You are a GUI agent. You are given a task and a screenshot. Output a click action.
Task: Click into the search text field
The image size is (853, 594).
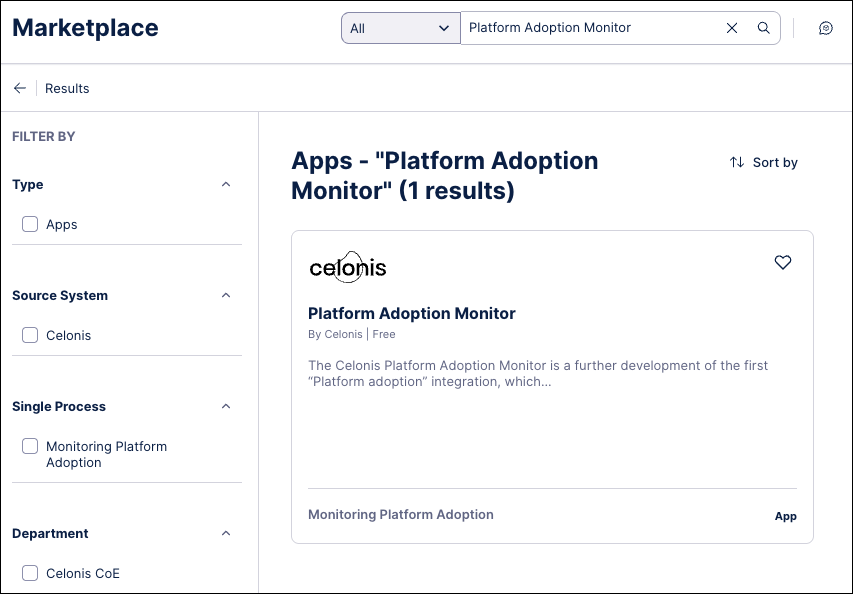[x=590, y=28]
